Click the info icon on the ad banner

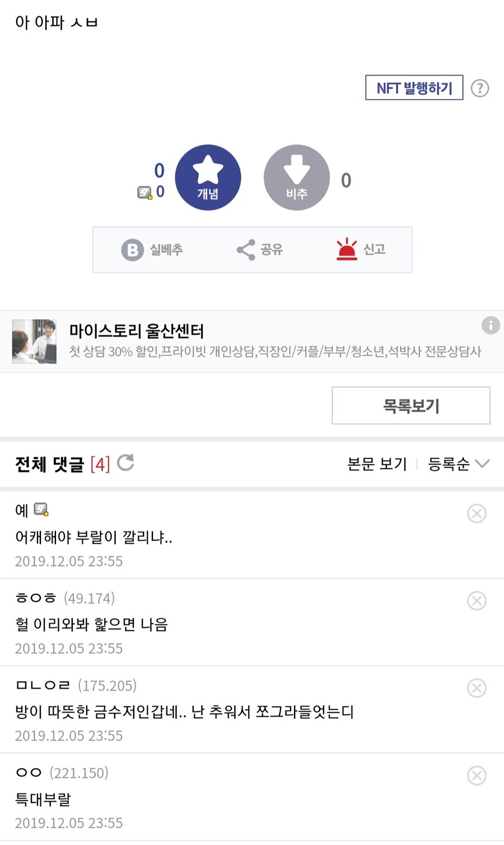click(491, 326)
